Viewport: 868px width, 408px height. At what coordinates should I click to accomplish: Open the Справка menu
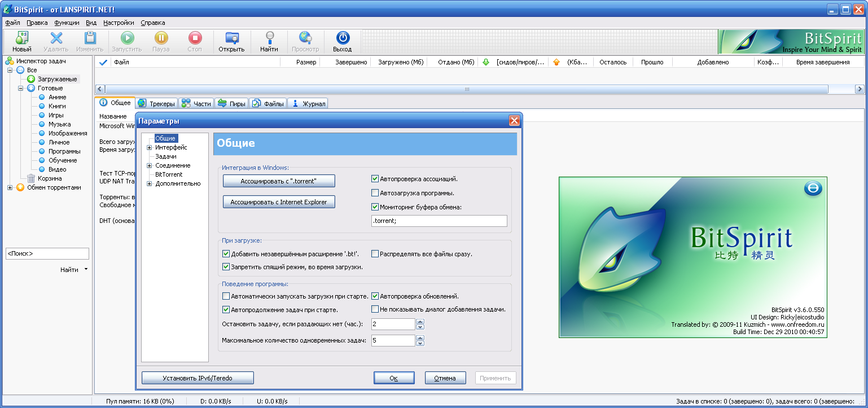(152, 23)
